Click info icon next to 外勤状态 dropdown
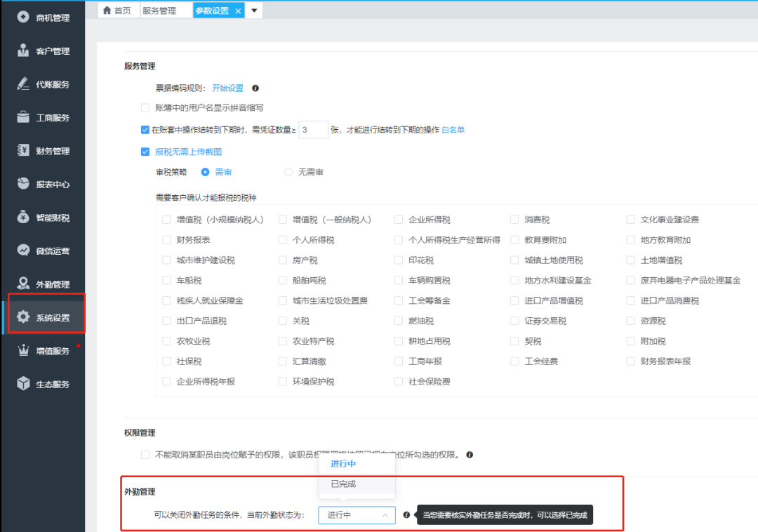Screen dimensions: 758x532 tap(406, 515)
